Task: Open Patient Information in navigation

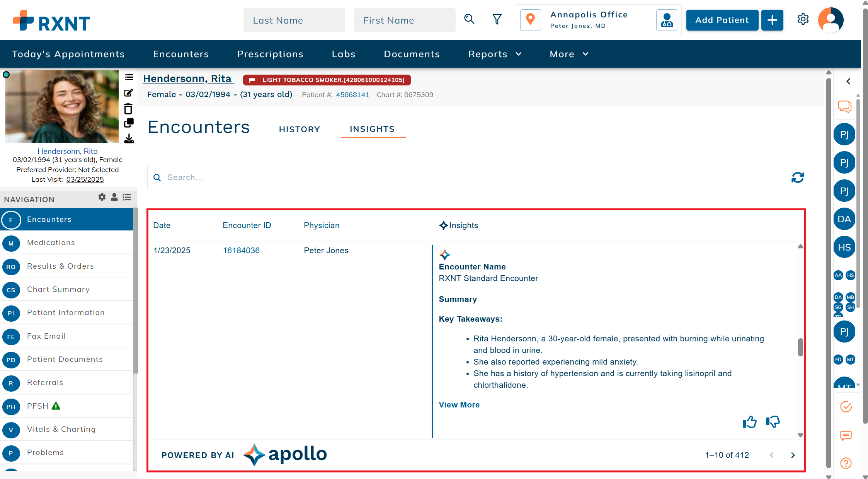Action: click(x=66, y=312)
